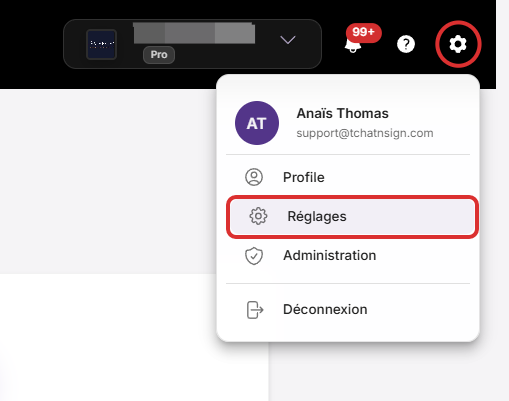
Task: Click the Administration shield icon
Action: click(x=254, y=256)
